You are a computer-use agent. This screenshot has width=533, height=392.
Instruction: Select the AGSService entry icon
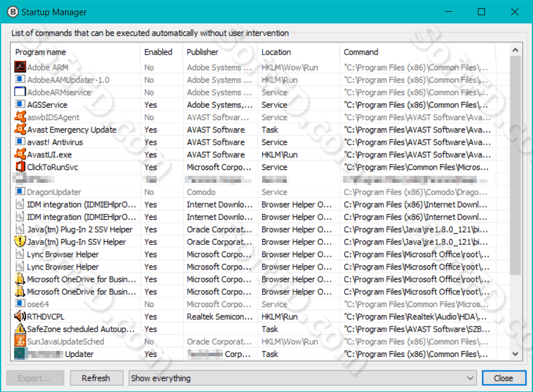pyautogui.click(x=20, y=104)
